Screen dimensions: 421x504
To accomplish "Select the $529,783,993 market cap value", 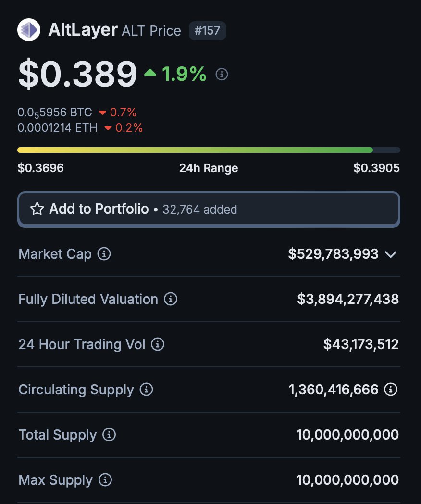I will [x=333, y=254].
